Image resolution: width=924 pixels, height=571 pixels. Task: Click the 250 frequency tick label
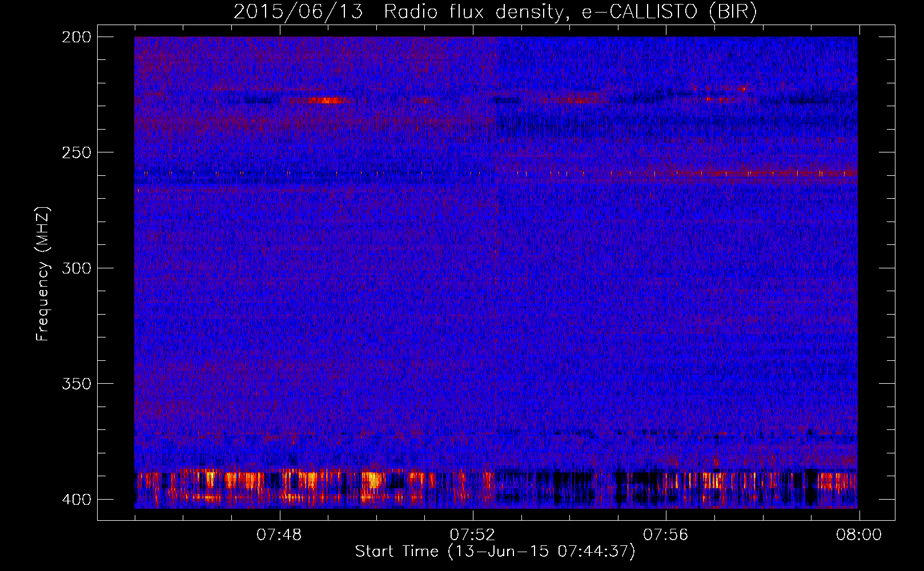tap(76, 152)
